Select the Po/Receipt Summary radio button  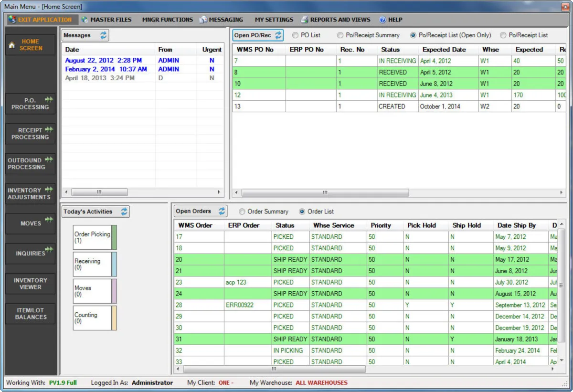pyautogui.click(x=340, y=35)
